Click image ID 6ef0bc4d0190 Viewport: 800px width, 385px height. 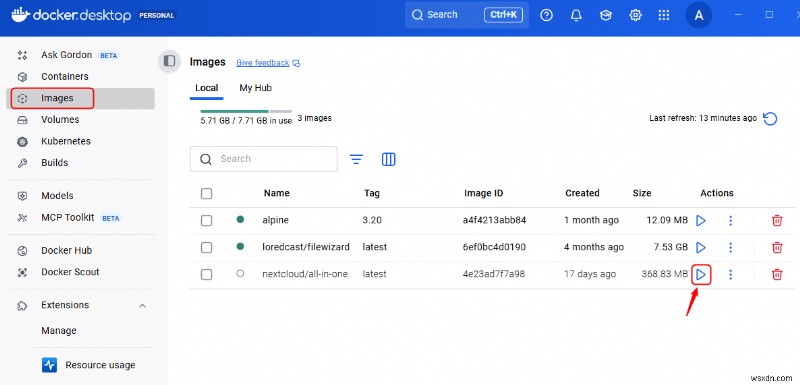[x=494, y=247]
